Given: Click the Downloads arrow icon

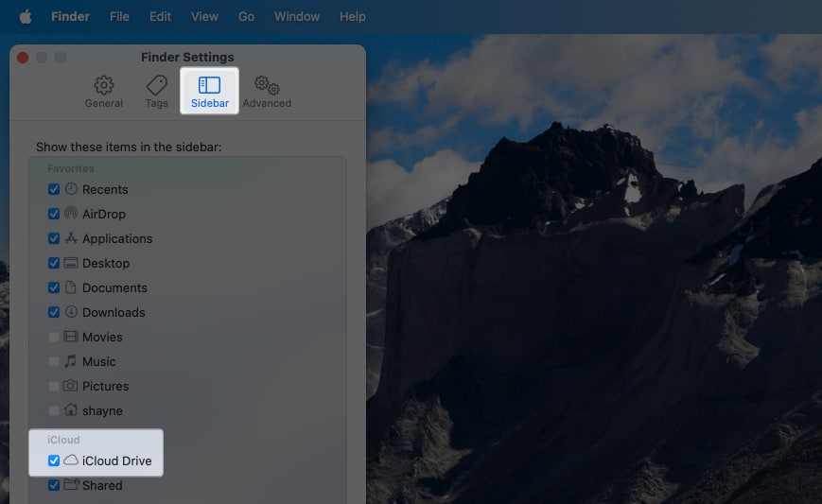Looking at the screenshot, I should [x=71, y=312].
